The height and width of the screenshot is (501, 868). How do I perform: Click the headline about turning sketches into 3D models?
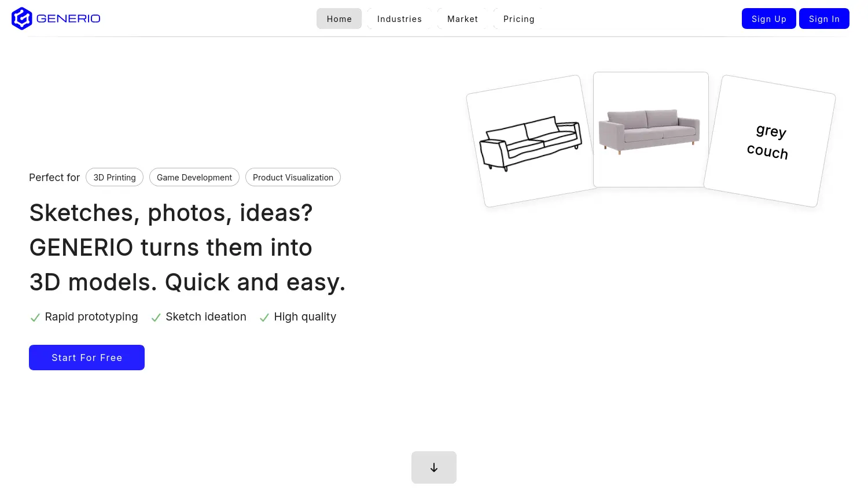[x=187, y=248]
